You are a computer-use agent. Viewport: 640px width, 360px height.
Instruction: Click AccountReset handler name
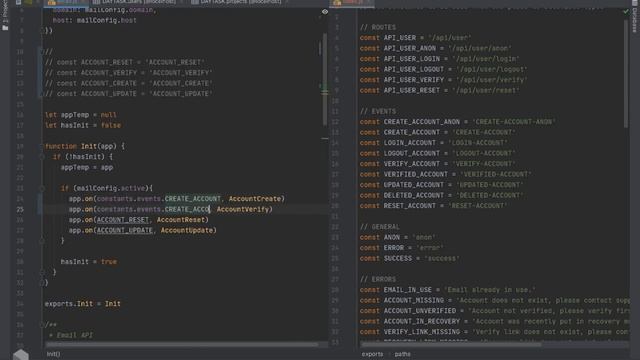tap(180, 220)
